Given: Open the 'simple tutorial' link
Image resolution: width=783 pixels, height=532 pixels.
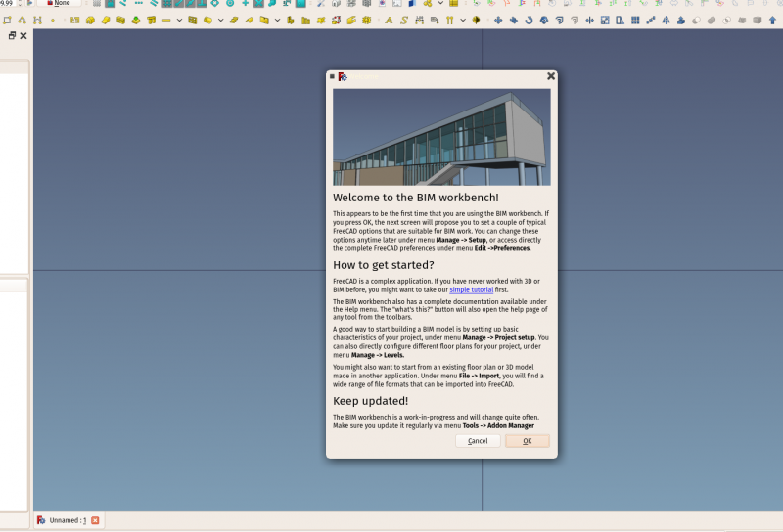Looking at the screenshot, I should pyautogui.click(x=472, y=289).
